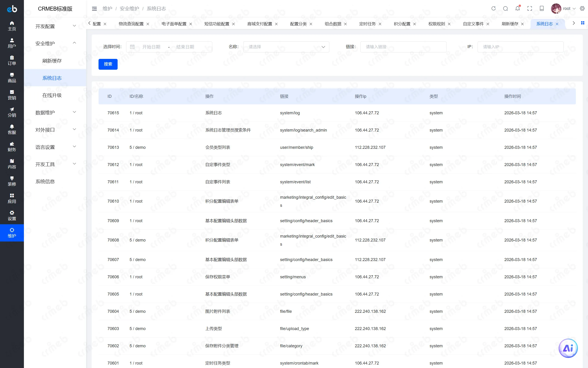Viewport: 588px width, 368px height.
Task: Collapse the 安全维护 menu
Action: pyautogui.click(x=55, y=43)
